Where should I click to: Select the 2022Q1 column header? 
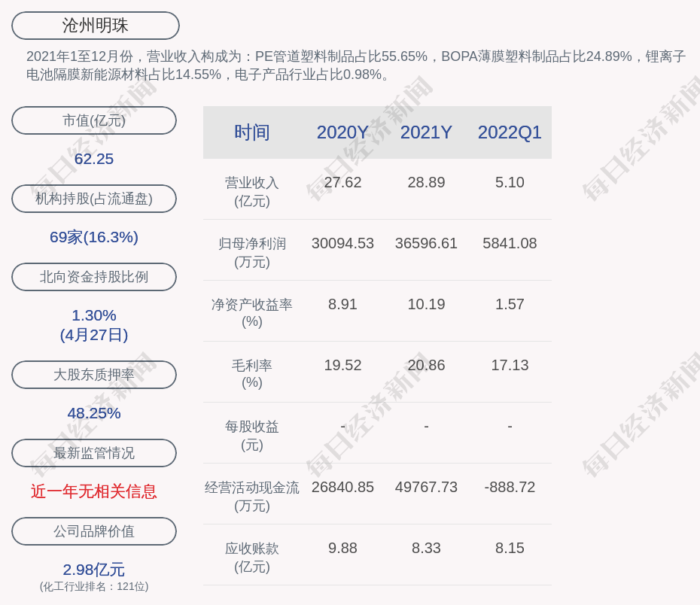[510, 132]
